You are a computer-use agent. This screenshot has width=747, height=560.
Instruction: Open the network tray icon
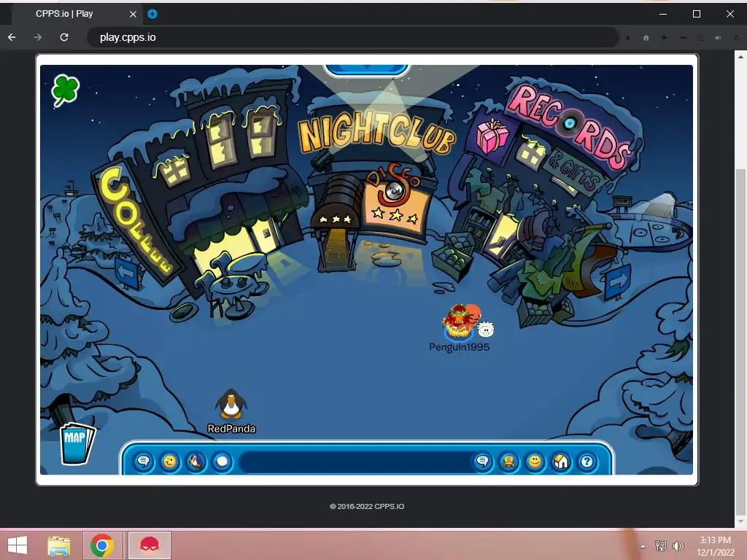point(661,545)
